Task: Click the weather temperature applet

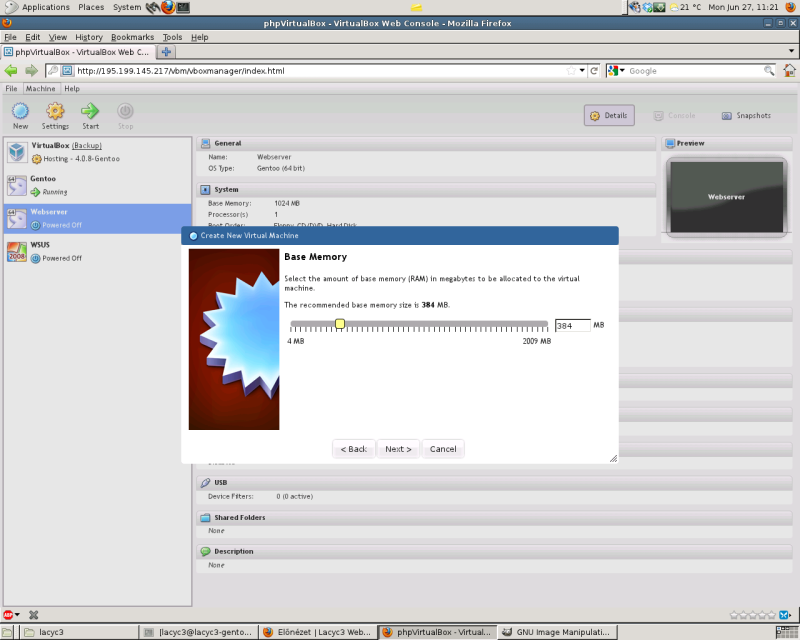Action: [x=685, y=7]
